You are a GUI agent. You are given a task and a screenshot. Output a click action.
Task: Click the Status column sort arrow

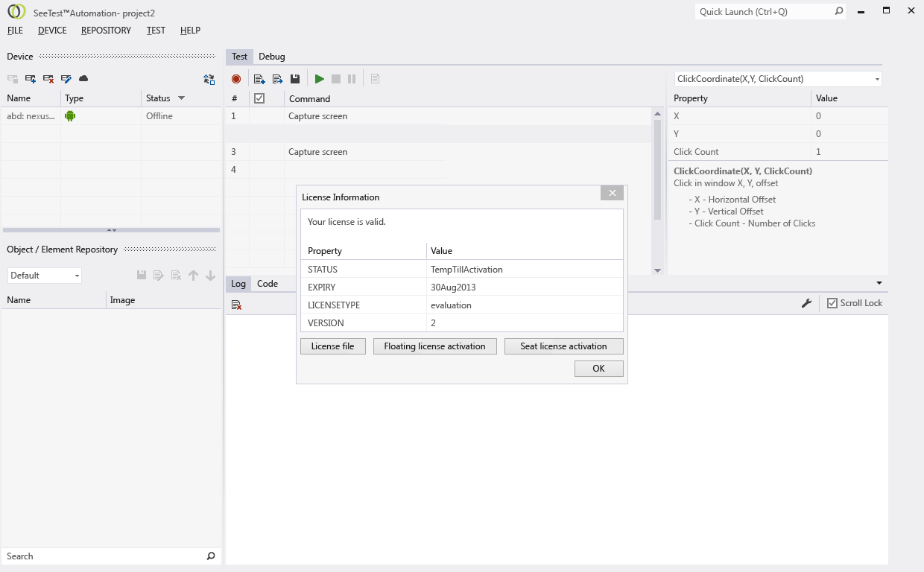pyautogui.click(x=181, y=98)
